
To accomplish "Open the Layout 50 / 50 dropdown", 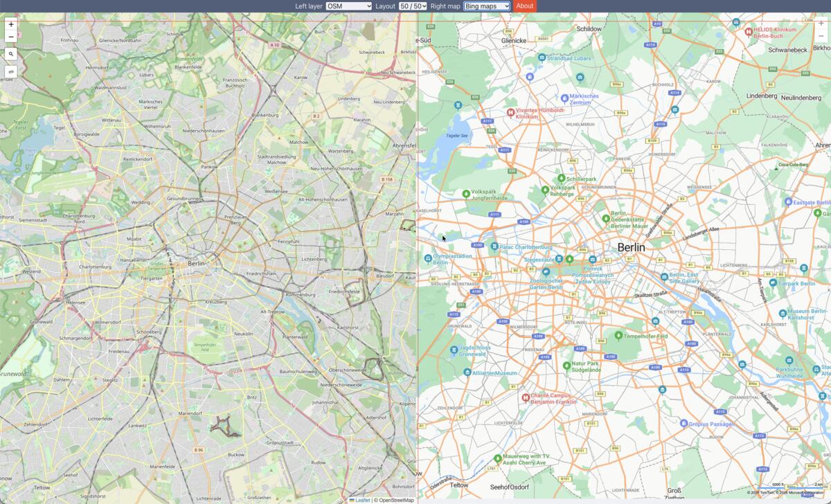I will [x=413, y=6].
